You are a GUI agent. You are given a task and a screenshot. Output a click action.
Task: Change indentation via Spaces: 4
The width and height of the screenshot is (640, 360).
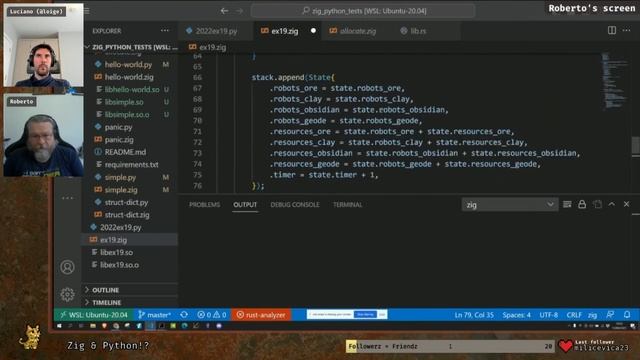coord(516,315)
